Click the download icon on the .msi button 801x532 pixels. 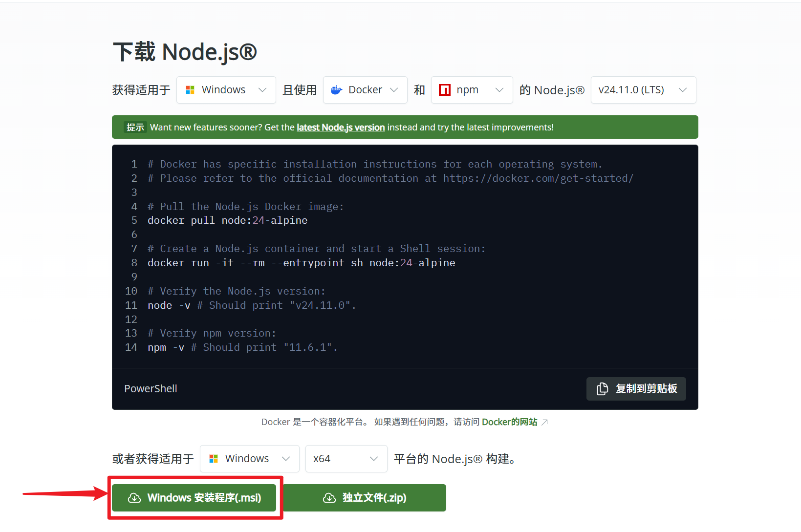click(x=134, y=498)
